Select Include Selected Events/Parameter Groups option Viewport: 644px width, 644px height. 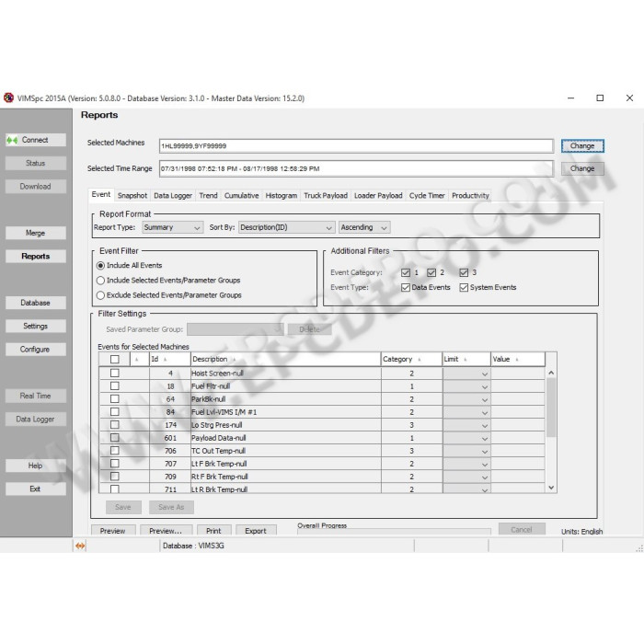[x=100, y=281]
